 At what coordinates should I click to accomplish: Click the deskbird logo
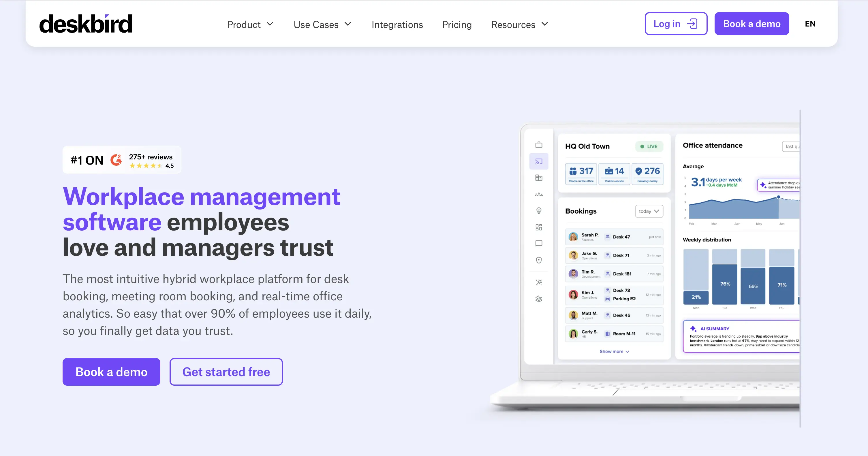click(x=86, y=24)
